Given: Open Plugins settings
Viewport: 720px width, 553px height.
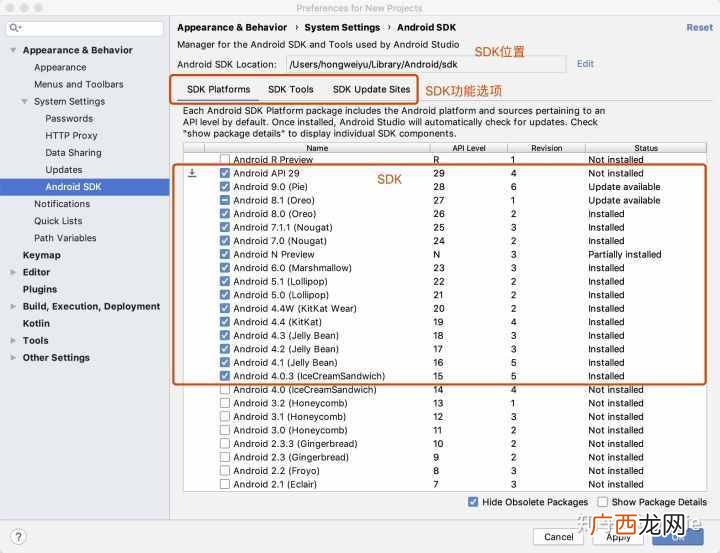Looking at the screenshot, I should tap(40, 289).
